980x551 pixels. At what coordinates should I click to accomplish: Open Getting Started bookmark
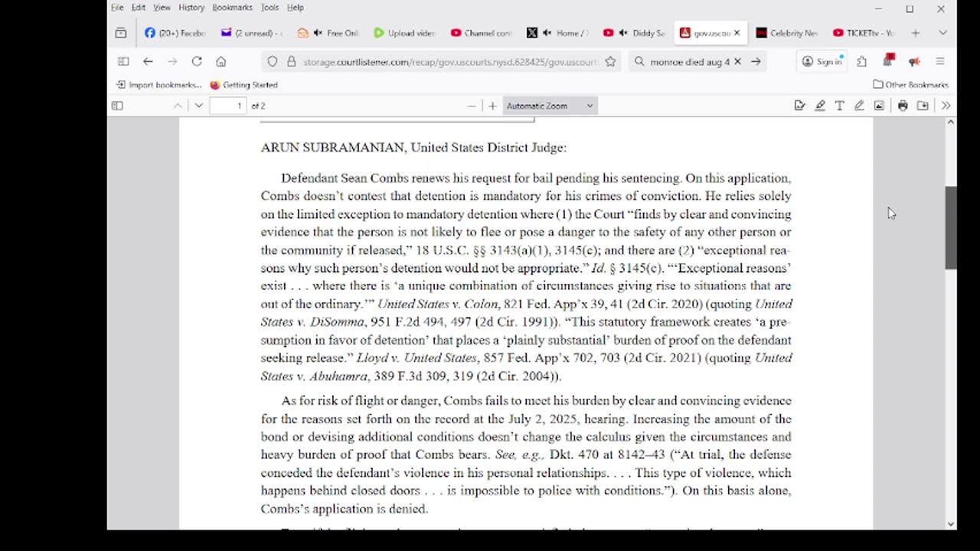(x=243, y=85)
